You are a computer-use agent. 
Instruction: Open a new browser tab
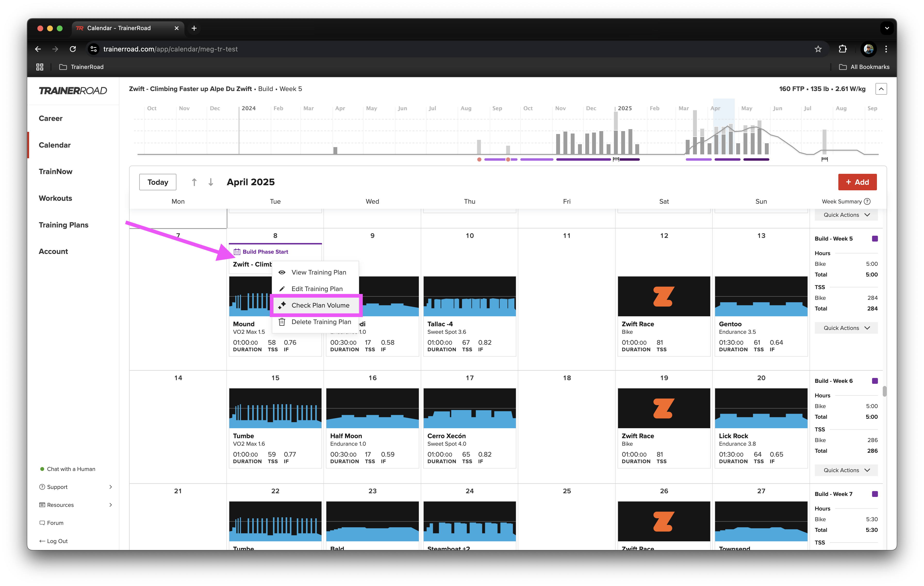click(194, 28)
